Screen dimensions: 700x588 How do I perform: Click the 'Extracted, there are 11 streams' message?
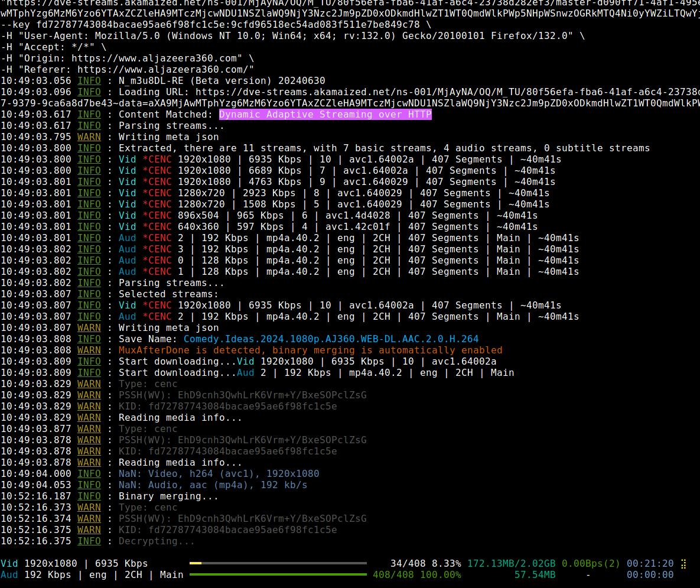click(385, 148)
